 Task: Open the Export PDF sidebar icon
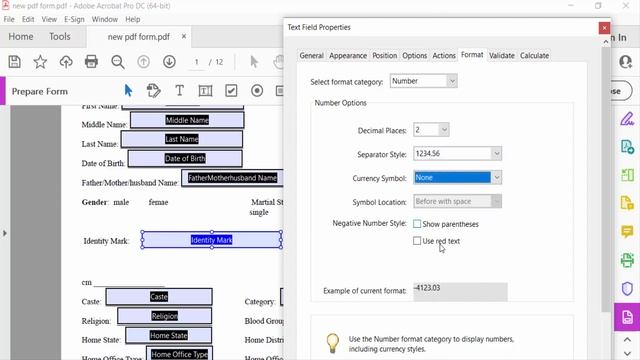627,147
